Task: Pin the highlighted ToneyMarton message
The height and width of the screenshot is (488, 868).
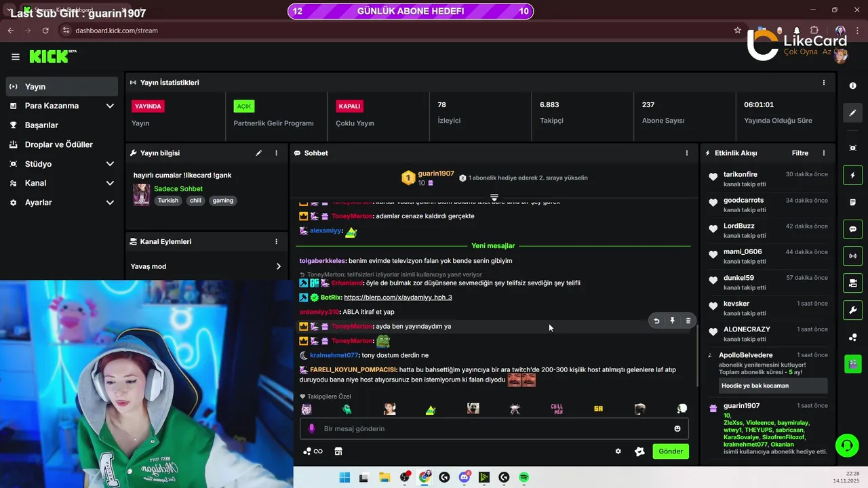Action: click(x=672, y=321)
